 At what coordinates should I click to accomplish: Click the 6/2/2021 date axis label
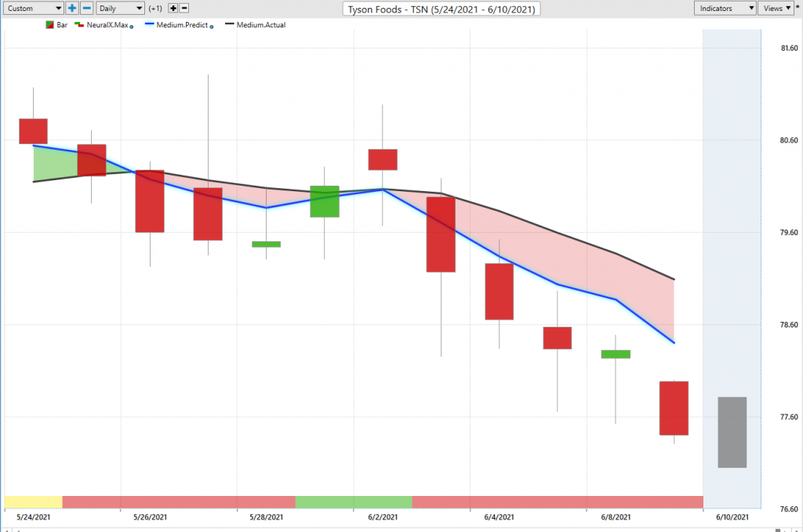(383, 517)
